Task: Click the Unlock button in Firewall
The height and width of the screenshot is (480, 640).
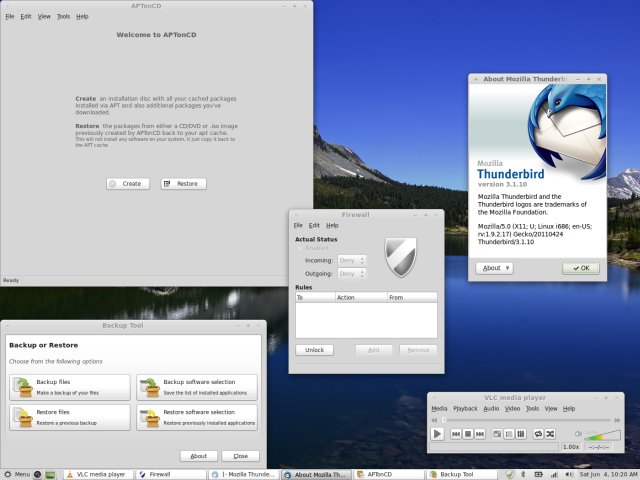Action: [313, 350]
